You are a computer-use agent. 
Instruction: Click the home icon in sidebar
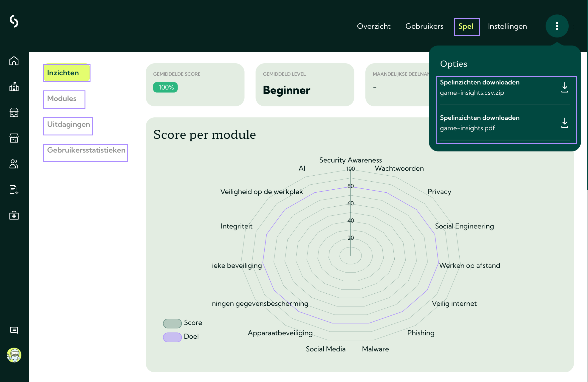coord(14,61)
